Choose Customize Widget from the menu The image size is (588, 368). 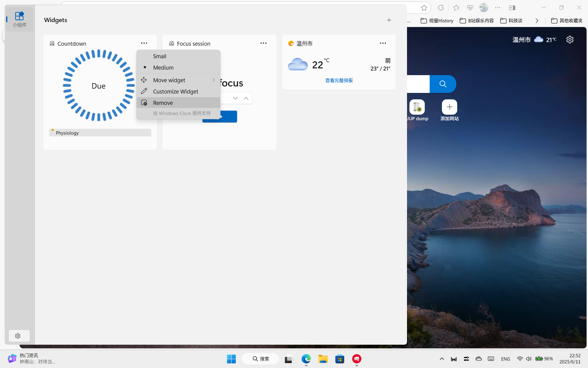[175, 91]
